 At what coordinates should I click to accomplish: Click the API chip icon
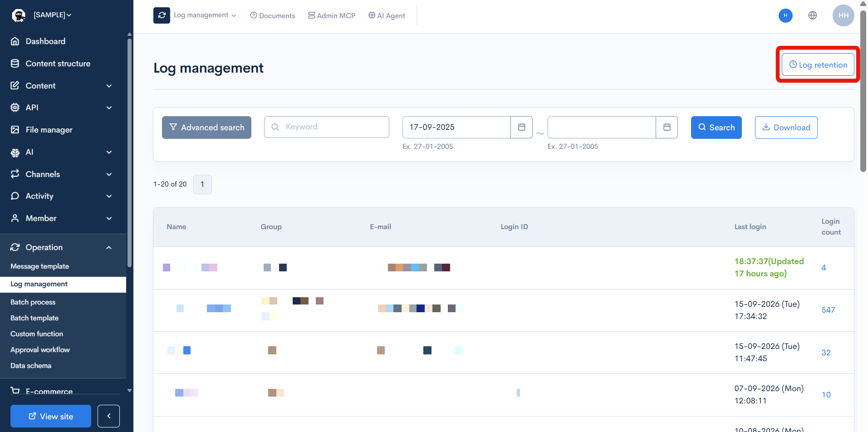point(15,108)
